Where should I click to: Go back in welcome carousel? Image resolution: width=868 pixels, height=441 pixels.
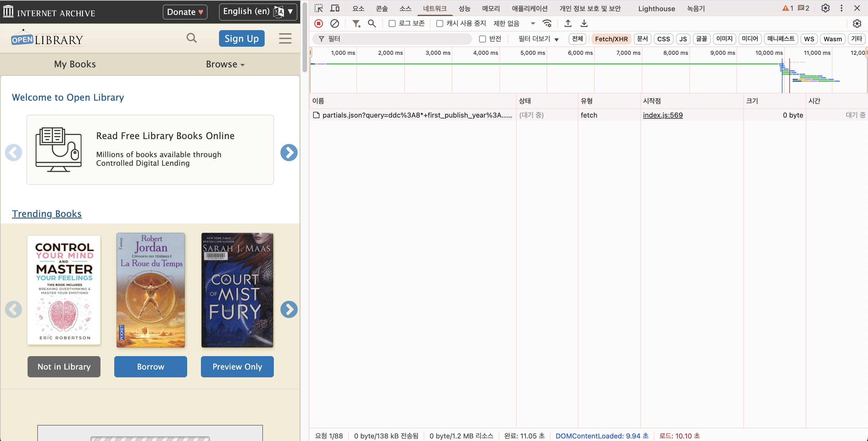tap(13, 153)
